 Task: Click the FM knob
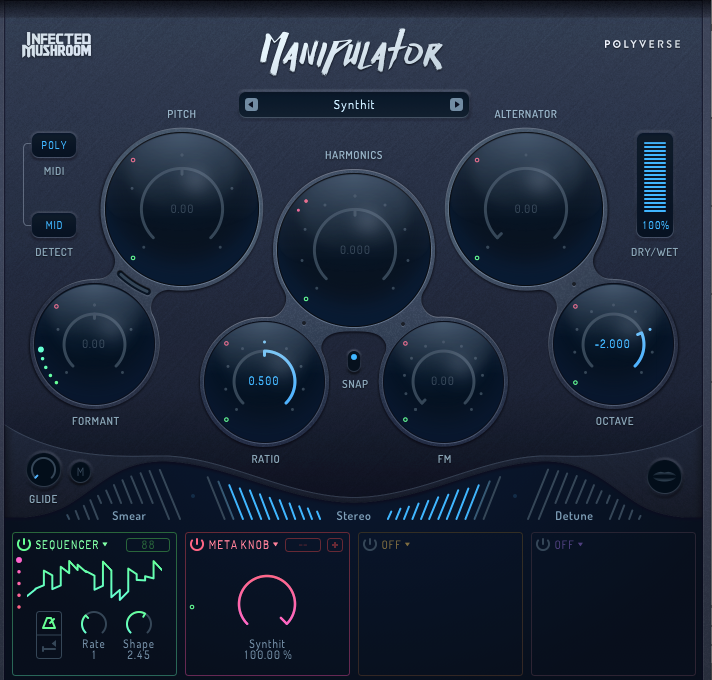(443, 381)
